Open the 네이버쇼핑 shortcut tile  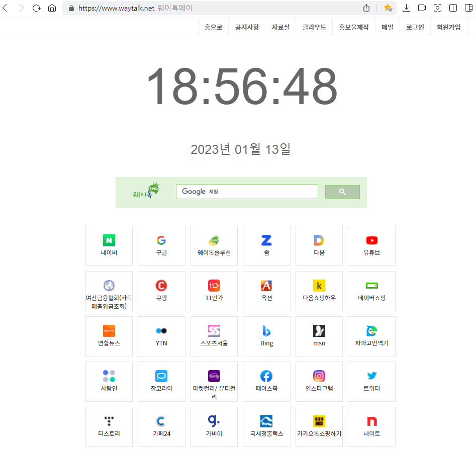coord(371,291)
